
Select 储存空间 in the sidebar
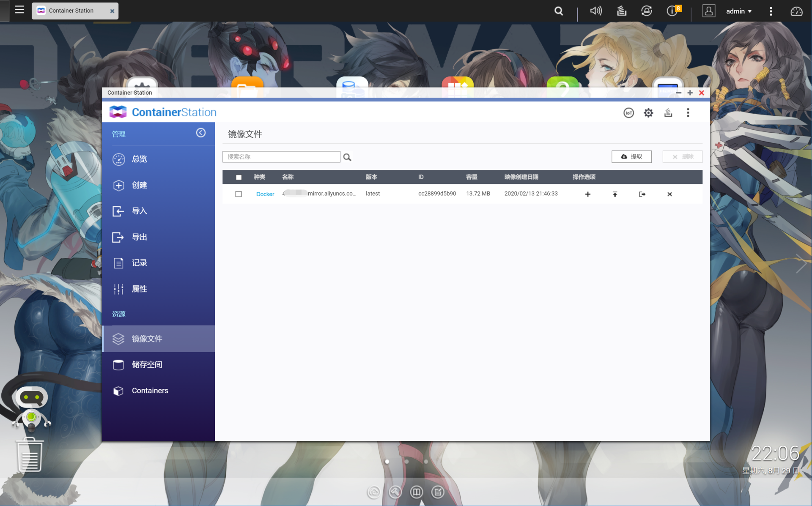(x=147, y=364)
